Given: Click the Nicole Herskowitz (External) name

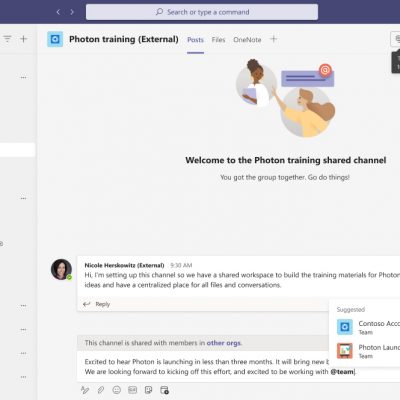Looking at the screenshot, I should pyautogui.click(x=124, y=265).
